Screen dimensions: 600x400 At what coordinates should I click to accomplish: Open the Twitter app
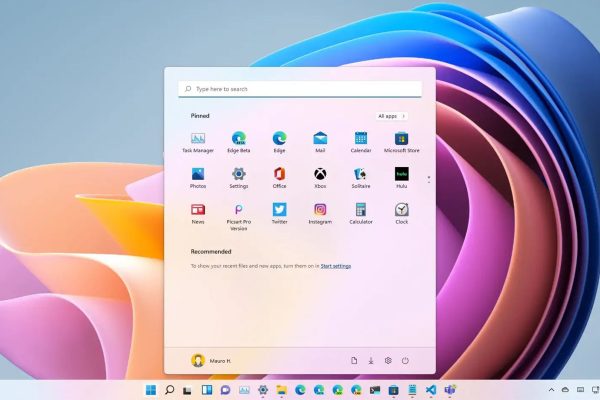279,214
